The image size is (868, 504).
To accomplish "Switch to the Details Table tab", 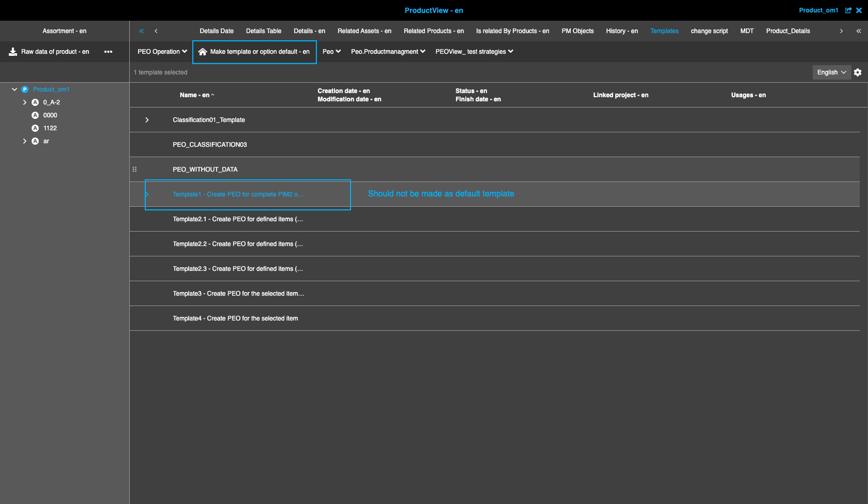I will (264, 31).
